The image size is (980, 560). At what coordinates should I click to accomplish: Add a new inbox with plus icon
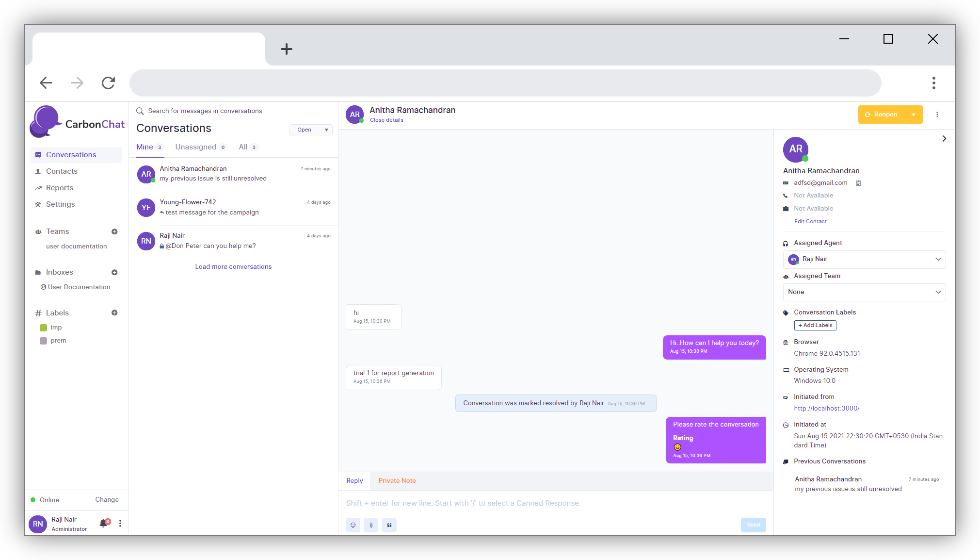point(114,272)
